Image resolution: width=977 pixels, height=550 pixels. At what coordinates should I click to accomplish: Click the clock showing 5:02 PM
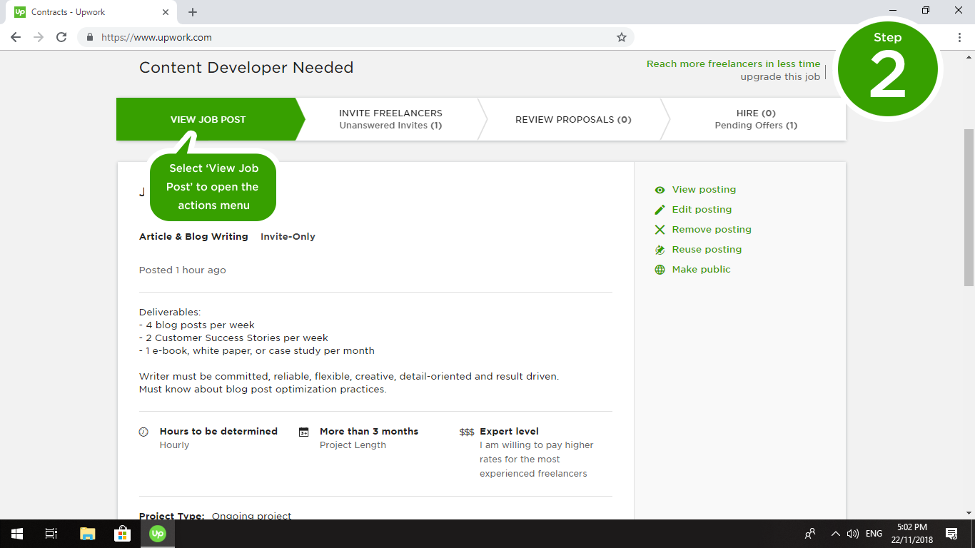(912, 534)
